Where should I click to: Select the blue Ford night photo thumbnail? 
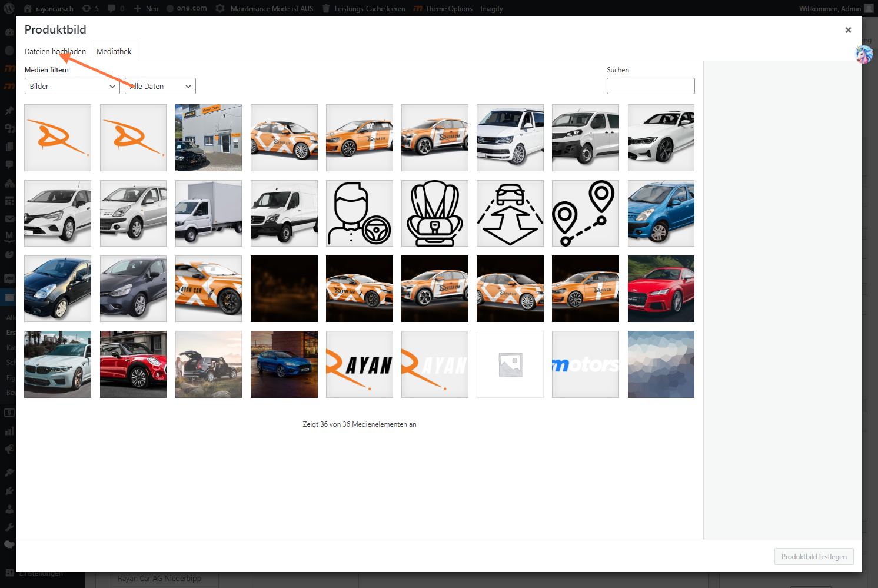284,364
